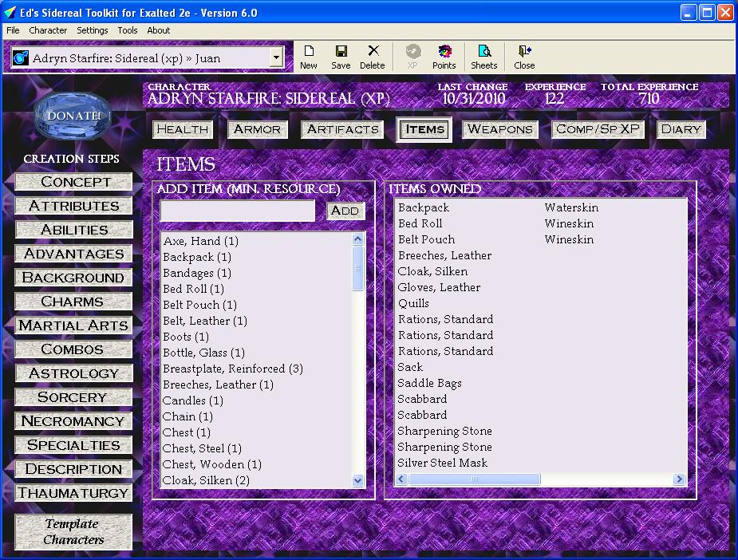Image resolution: width=738 pixels, height=560 pixels.
Task: Select owned item "Belt Pouch"
Action: [x=426, y=239]
